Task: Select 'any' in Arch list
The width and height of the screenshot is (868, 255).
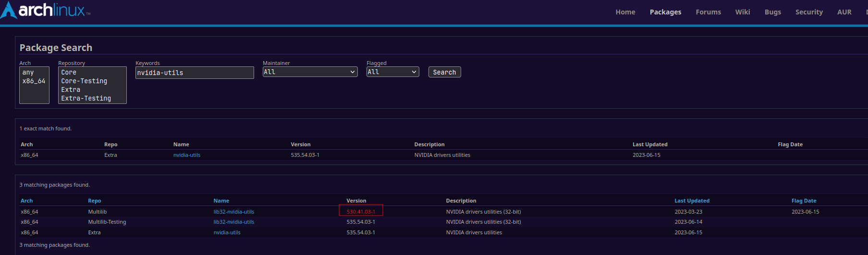Action: (34, 72)
